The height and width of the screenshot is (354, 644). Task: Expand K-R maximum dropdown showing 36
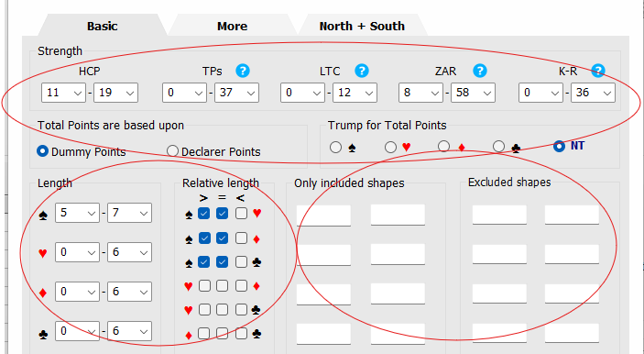coord(593,93)
